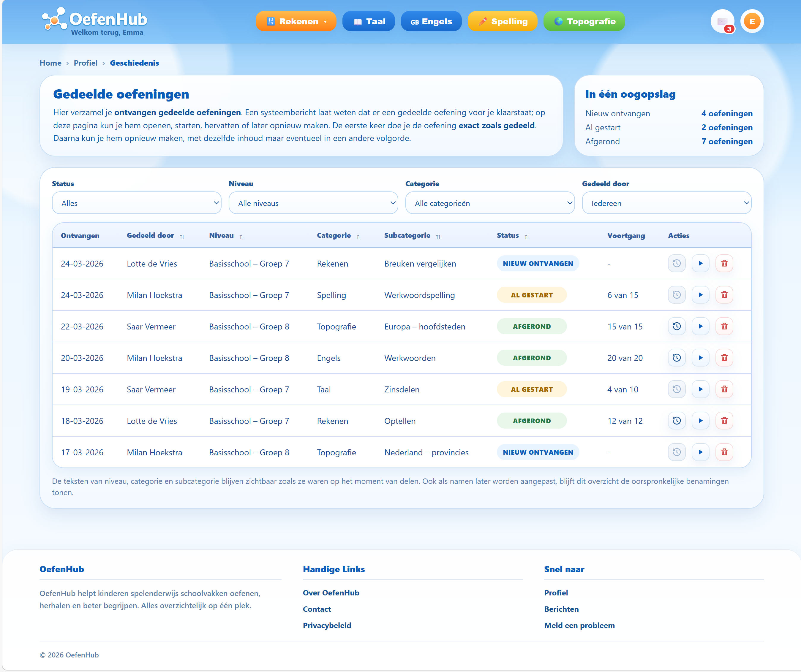This screenshot has width=801, height=672.
Task: Play the Europa – hoofdsteden exercise
Action: click(x=700, y=326)
